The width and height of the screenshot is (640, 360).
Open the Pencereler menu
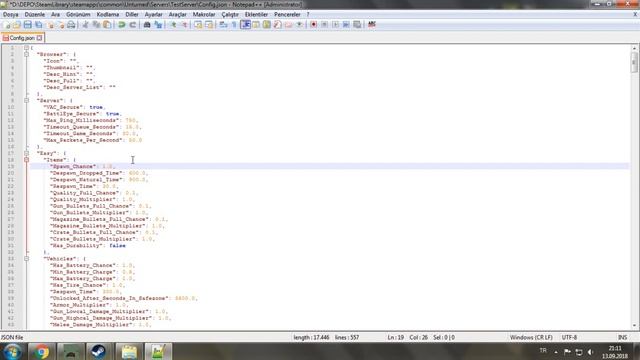(x=287, y=14)
